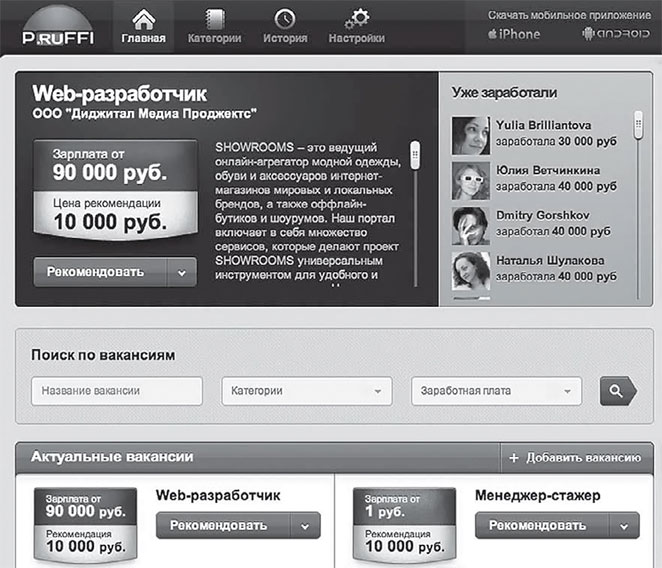This screenshot has width=662, height=568.
Task: Click the Название вакансии input field
Action: coord(117,391)
